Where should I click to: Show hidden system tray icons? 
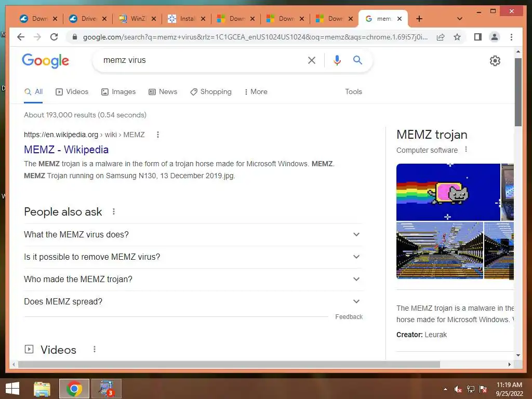click(445, 389)
